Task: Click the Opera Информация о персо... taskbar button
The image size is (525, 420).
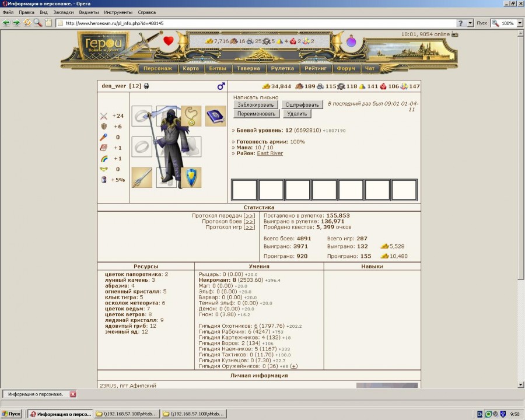Action: click(60, 414)
